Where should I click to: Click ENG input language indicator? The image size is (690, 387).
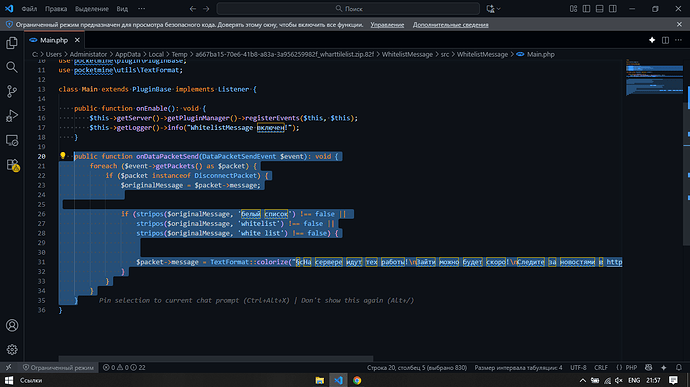pos(634,380)
